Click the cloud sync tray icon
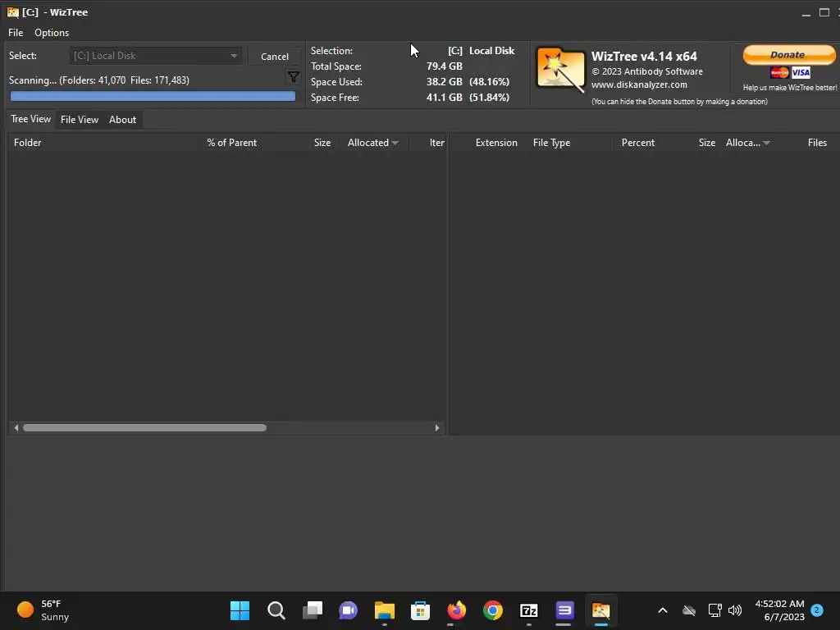The height and width of the screenshot is (630, 840). point(689,610)
